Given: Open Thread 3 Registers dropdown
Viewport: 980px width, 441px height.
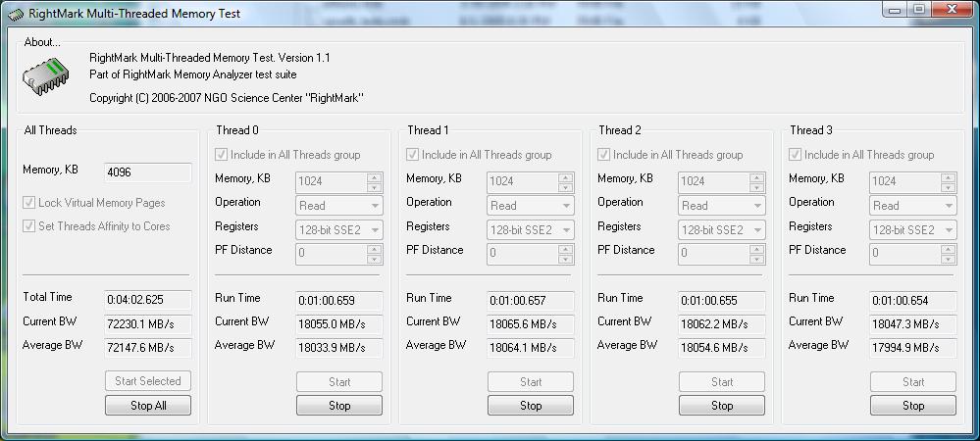Looking at the screenshot, I should point(912,230).
